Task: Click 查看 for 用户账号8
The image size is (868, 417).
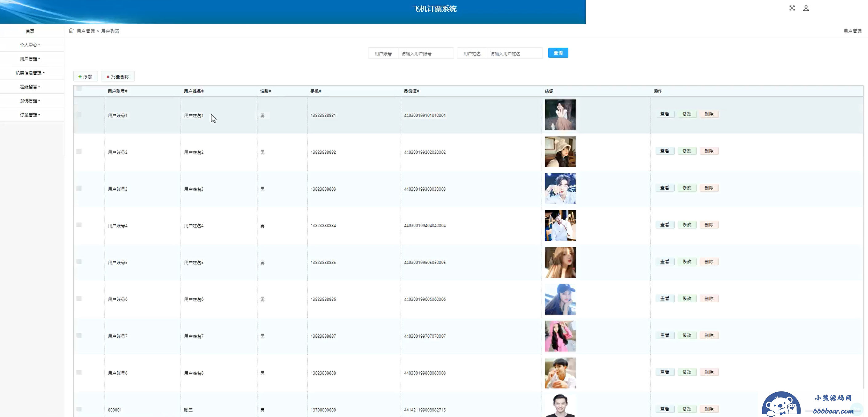Action: click(665, 372)
